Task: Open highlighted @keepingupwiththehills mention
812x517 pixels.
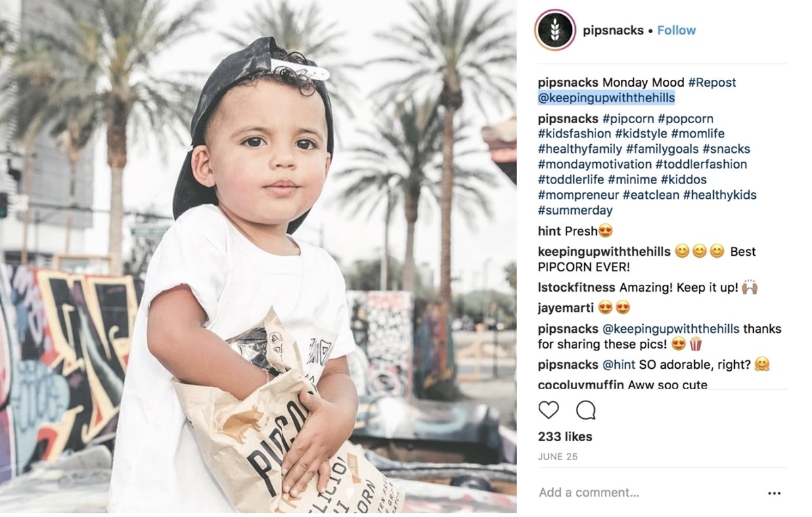Action: [x=606, y=98]
